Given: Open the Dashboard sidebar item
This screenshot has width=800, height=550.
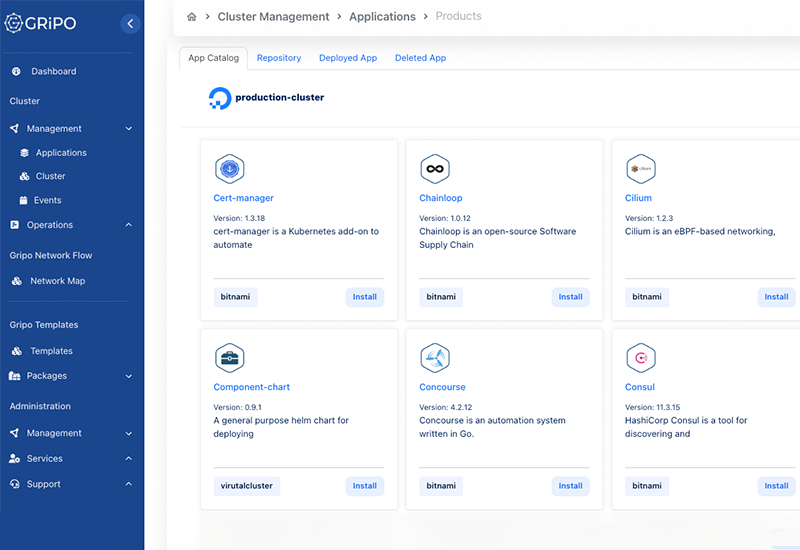Looking at the screenshot, I should click(x=53, y=72).
